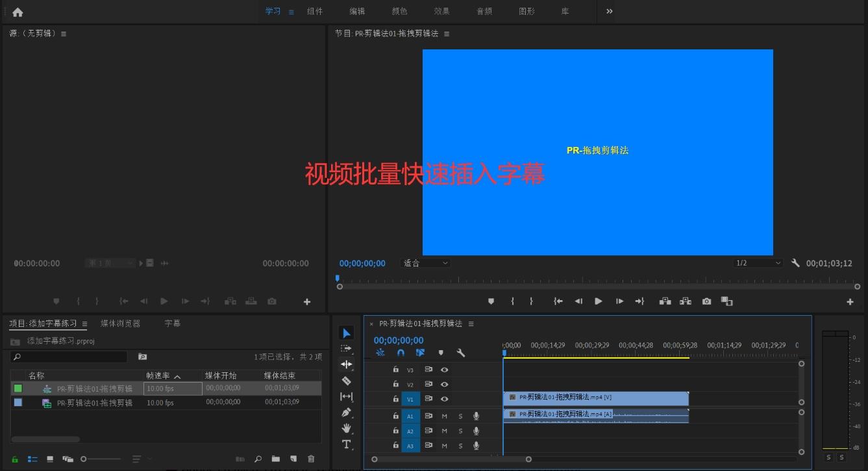Switch to 颜色 workspace
This screenshot has width=868, height=471.
coord(400,11)
